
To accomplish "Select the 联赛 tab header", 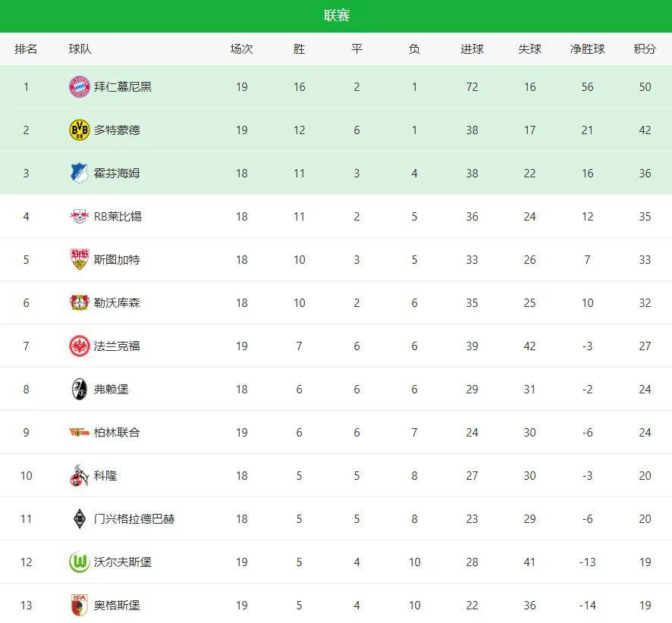I will pos(336,16).
